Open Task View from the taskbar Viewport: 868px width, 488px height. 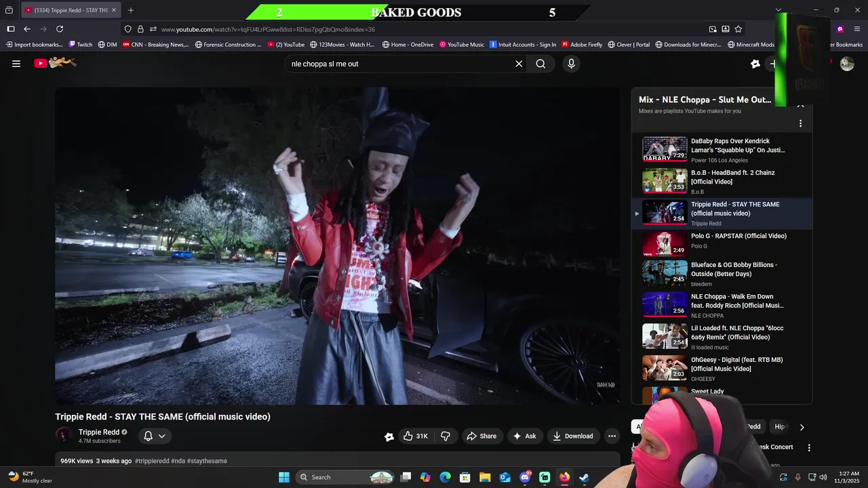click(x=406, y=477)
